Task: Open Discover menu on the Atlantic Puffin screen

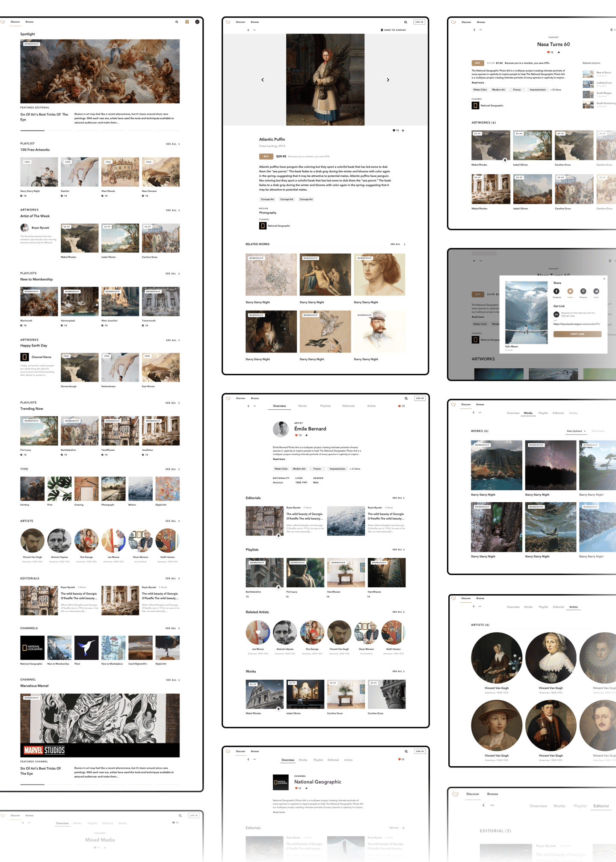Action: [x=241, y=22]
